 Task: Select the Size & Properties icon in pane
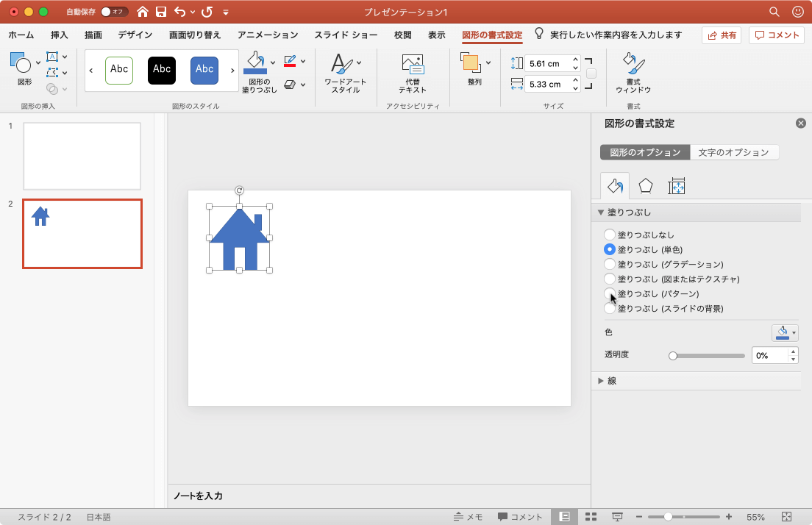coord(676,186)
